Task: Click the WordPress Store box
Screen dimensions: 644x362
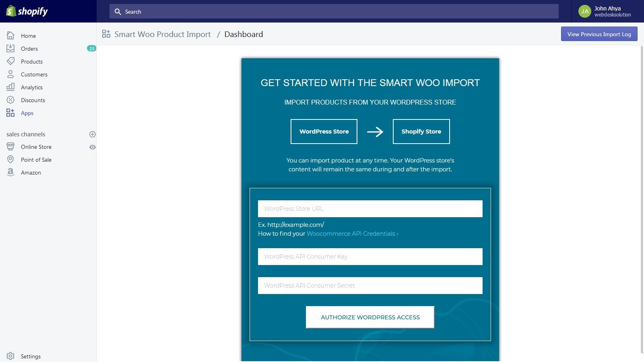Action: pyautogui.click(x=324, y=132)
